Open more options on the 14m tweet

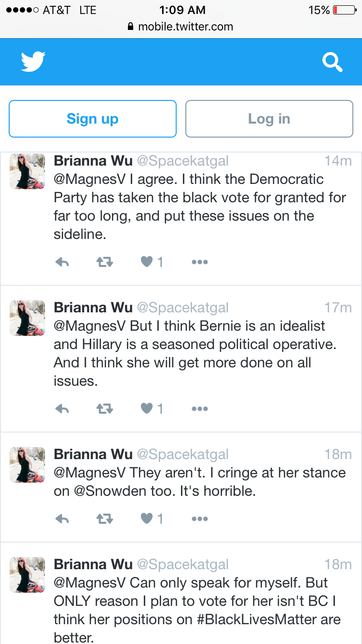click(199, 262)
